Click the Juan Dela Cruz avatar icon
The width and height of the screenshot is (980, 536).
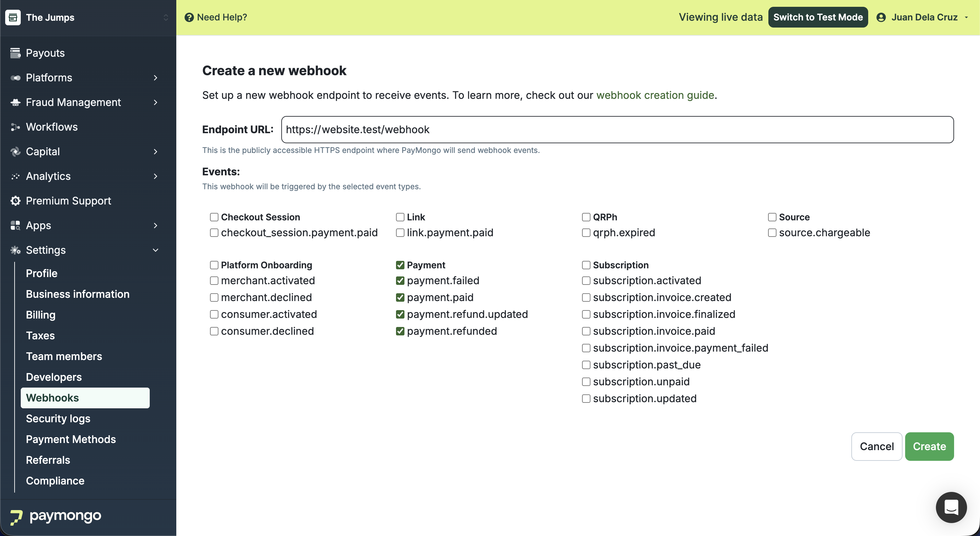click(x=881, y=17)
